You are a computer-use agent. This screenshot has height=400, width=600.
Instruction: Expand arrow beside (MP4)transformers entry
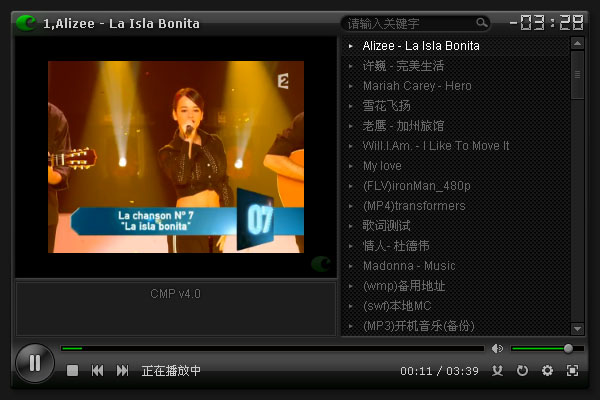(351, 206)
